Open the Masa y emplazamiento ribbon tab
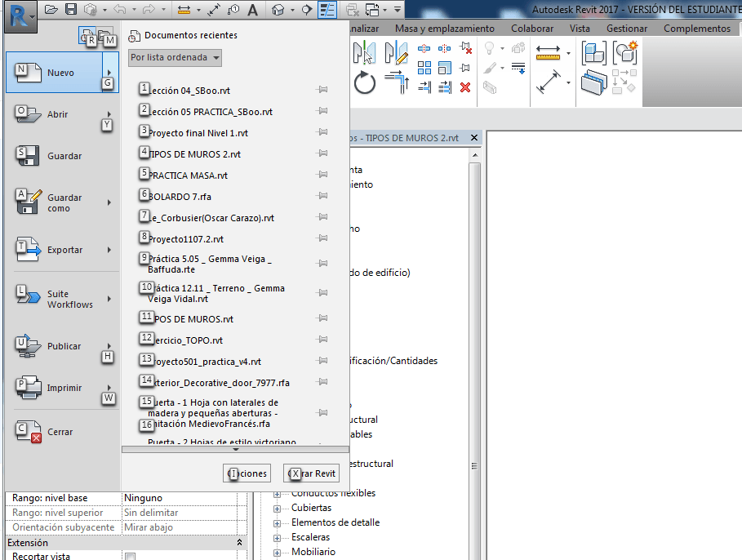 445,29
